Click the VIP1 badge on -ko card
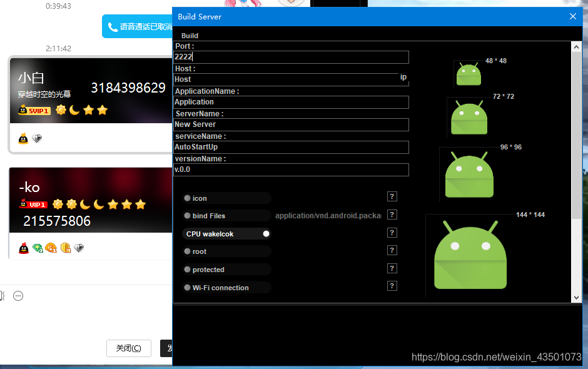 33,204
